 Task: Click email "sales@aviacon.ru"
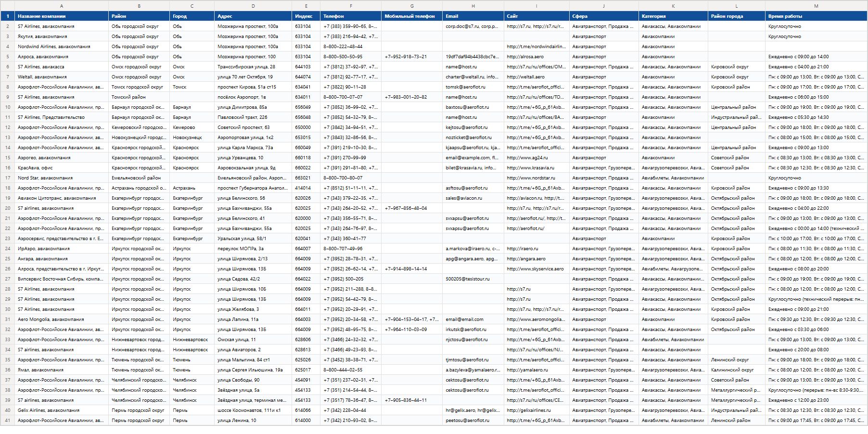[473, 198]
